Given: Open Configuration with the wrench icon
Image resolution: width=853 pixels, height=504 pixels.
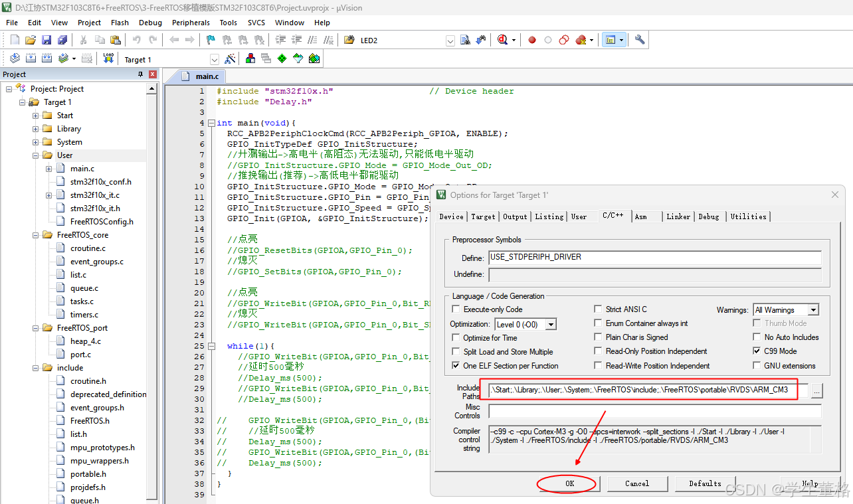Looking at the screenshot, I should [640, 40].
